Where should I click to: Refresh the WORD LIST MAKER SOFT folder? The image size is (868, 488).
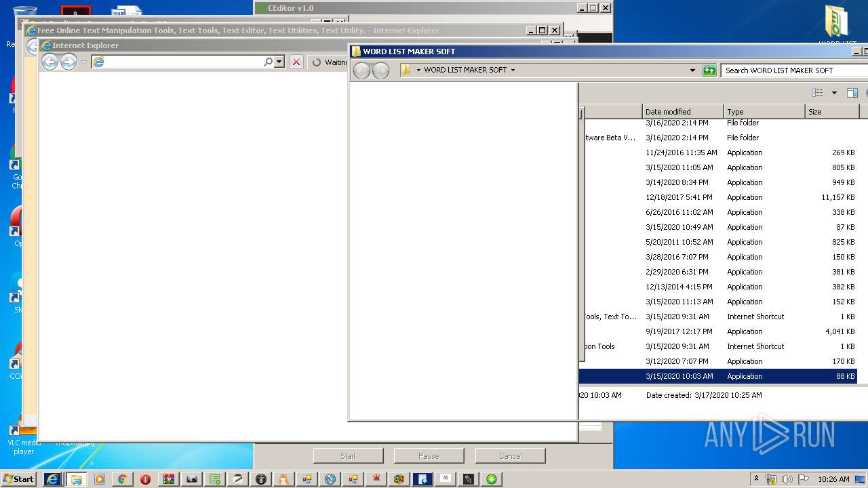709,70
